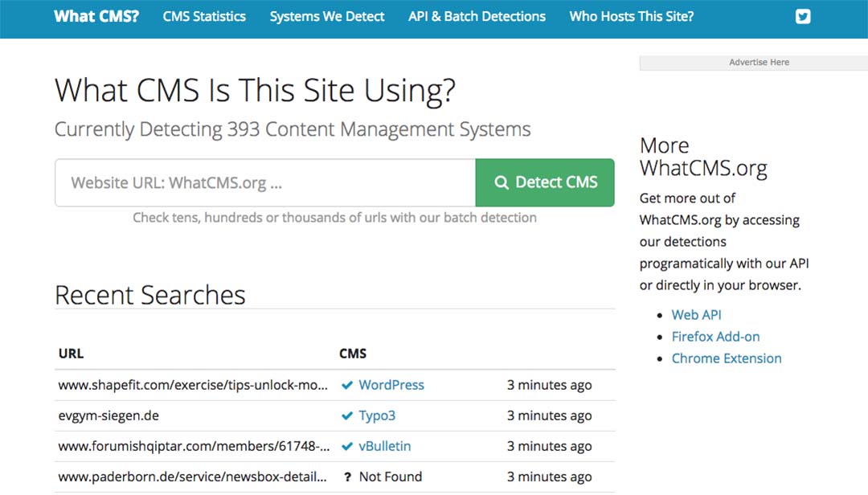The height and width of the screenshot is (495, 868).
Task: Open the CMS Statistics menu item
Action: (x=204, y=17)
